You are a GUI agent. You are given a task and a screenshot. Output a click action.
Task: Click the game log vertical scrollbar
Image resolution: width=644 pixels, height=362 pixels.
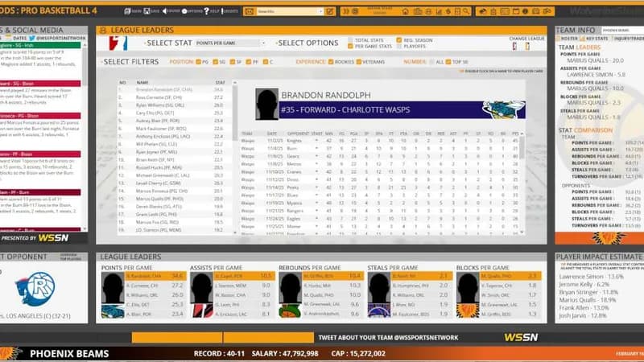coord(522,183)
